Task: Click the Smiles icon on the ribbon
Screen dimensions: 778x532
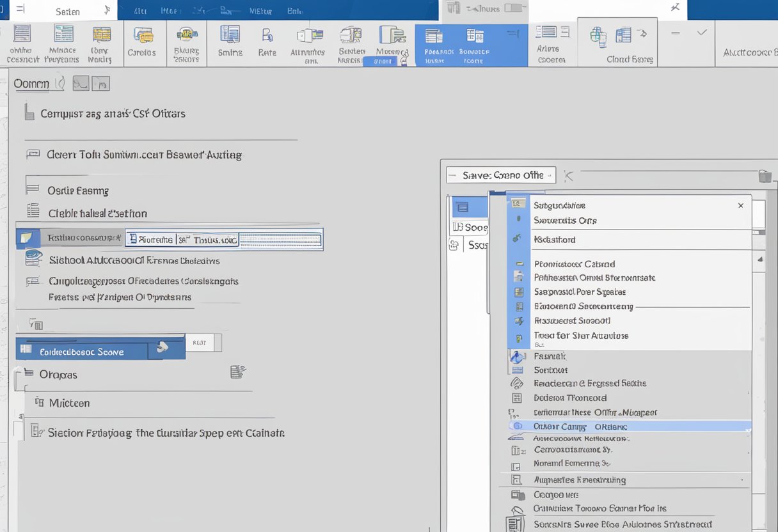Action: click(x=229, y=42)
